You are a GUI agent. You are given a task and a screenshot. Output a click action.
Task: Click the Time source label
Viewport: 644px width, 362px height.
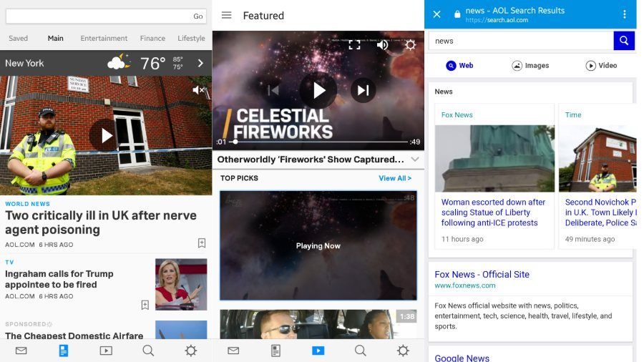tap(573, 115)
